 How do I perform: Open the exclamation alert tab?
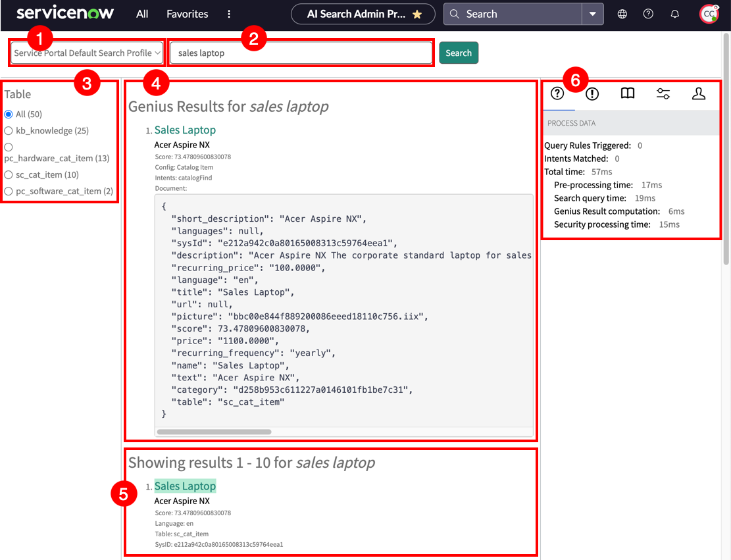pos(592,93)
